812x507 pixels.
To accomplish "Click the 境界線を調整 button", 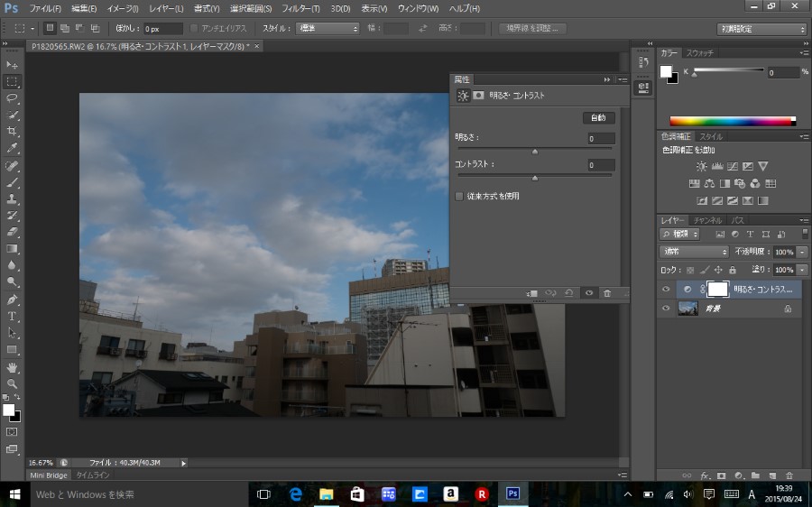I will (x=532, y=28).
